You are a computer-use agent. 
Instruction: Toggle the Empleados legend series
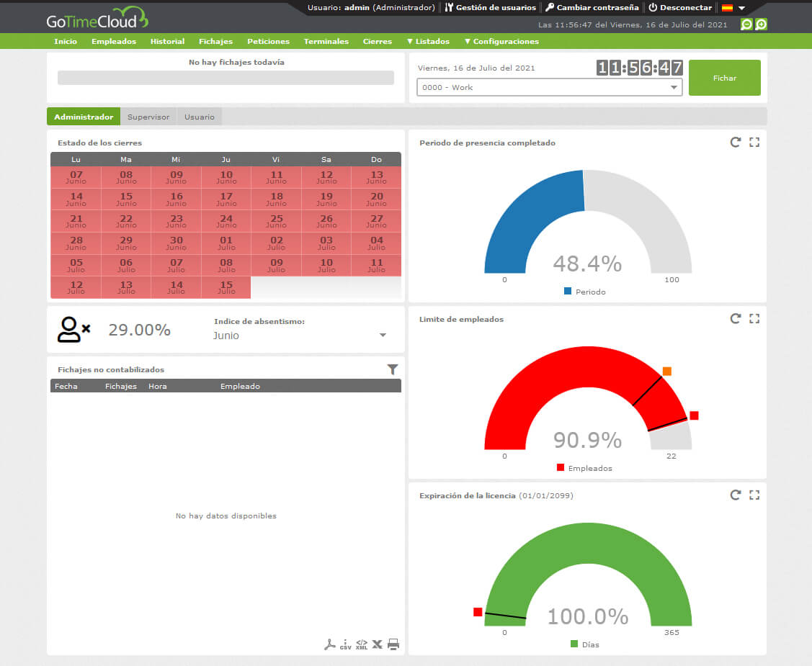pyautogui.click(x=584, y=468)
